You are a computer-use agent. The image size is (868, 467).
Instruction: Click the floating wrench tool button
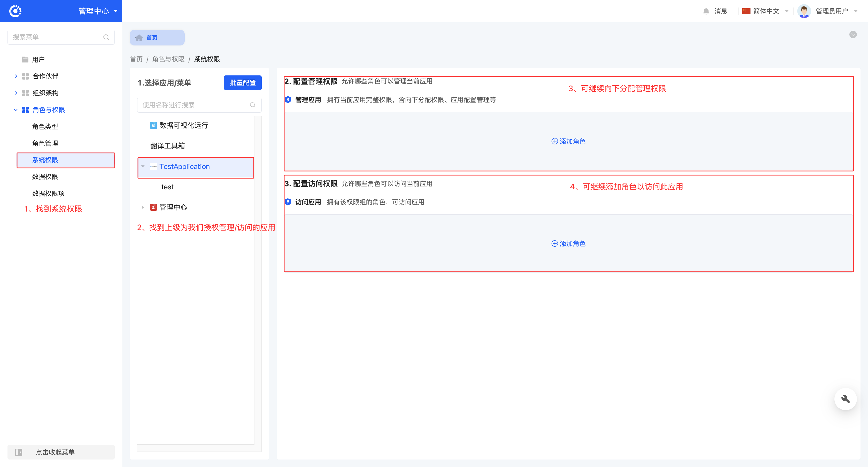846,399
